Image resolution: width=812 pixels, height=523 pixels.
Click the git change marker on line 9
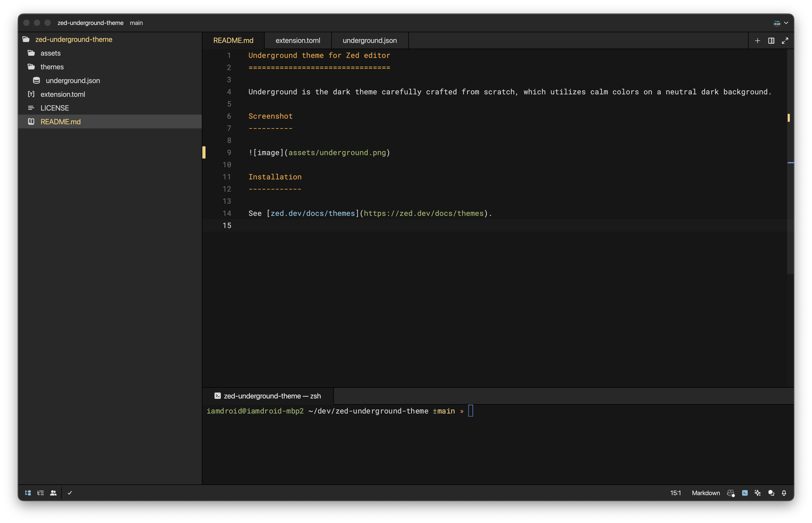point(204,152)
